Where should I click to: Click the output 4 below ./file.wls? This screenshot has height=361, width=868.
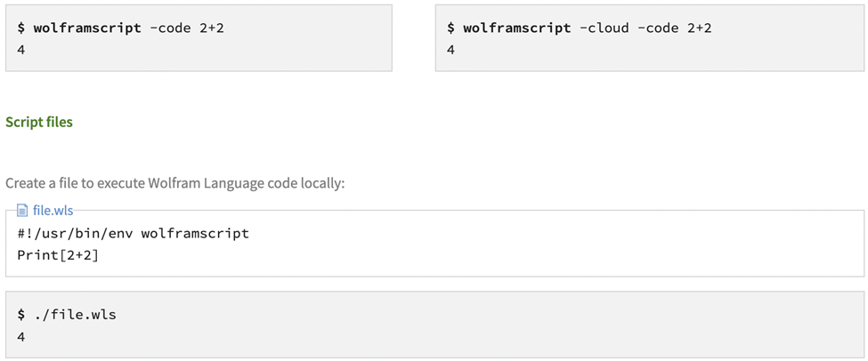(21, 337)
